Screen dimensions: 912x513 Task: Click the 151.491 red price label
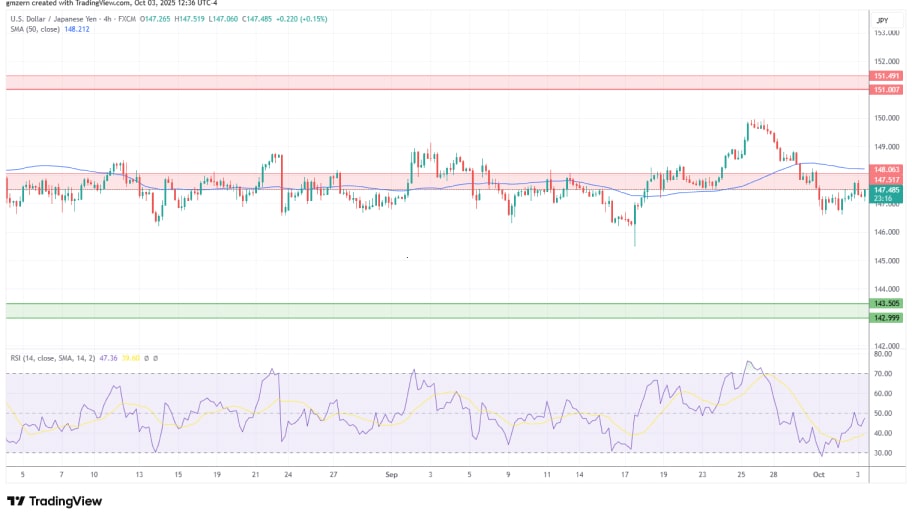[x=884, y=76]
